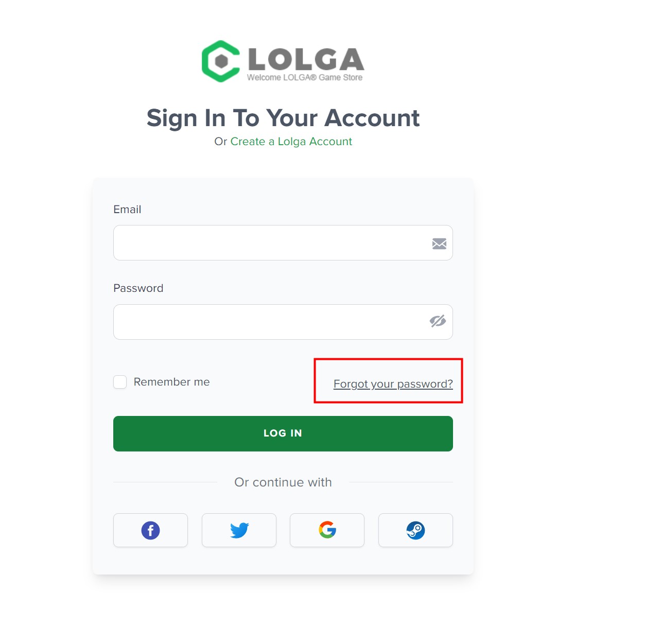Continue with the Twitter bird icon button
The image size is (661, 644).
239,530
